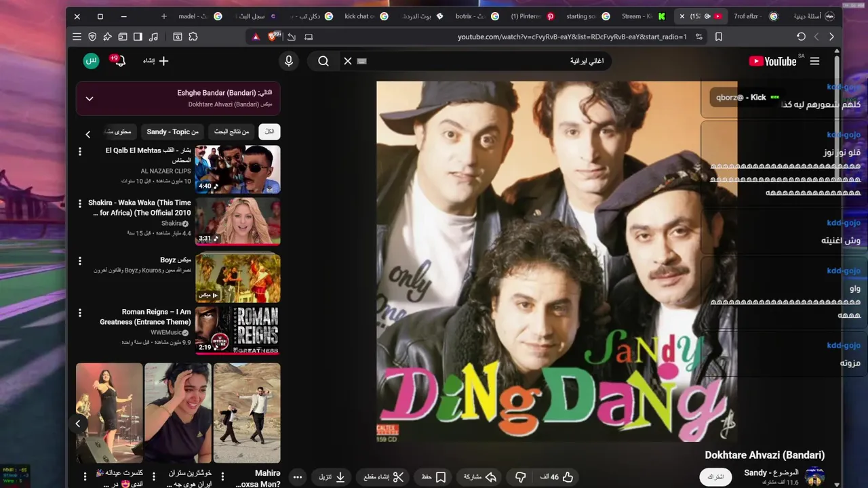Open the Brave VPN shield icon
868x488 pixels.
[92, 37]
